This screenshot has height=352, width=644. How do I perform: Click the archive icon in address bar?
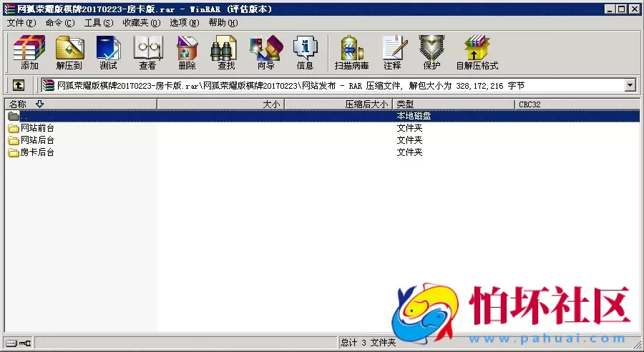tap(49, 85)
